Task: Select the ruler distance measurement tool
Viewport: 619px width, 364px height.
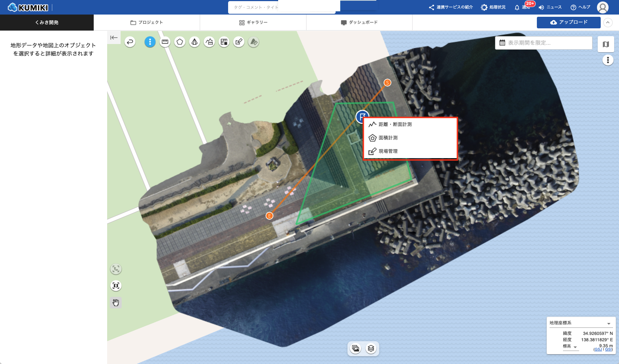Action: (165, 42)
